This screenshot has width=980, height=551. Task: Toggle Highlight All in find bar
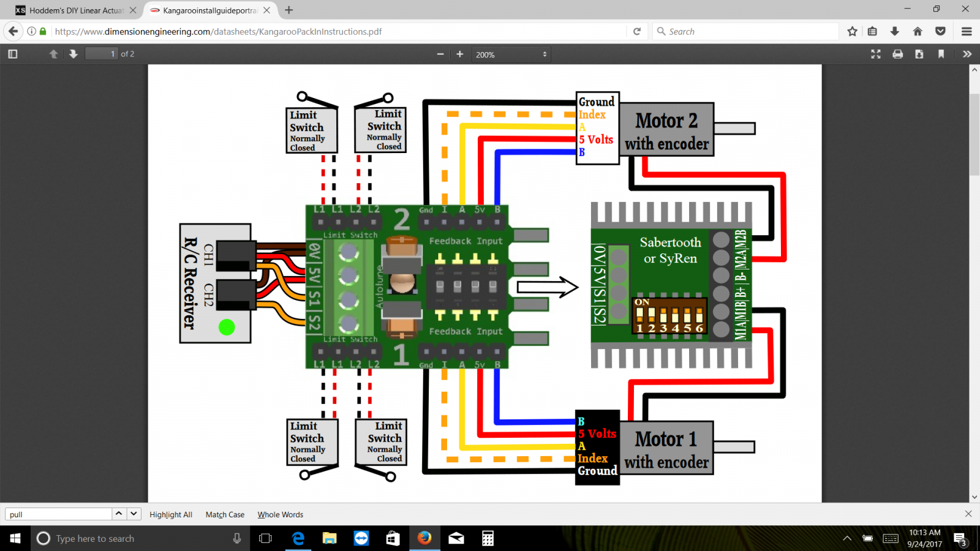point(171,515)
